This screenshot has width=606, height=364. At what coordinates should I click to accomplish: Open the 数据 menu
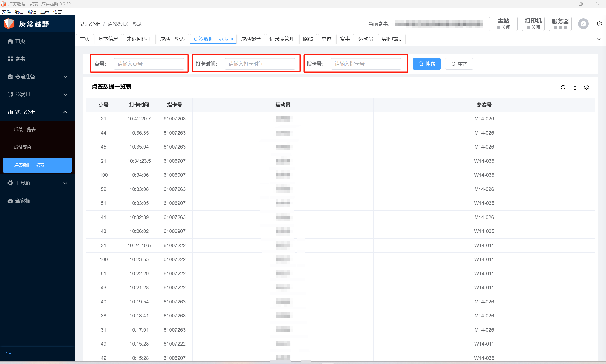pos(19,12)
